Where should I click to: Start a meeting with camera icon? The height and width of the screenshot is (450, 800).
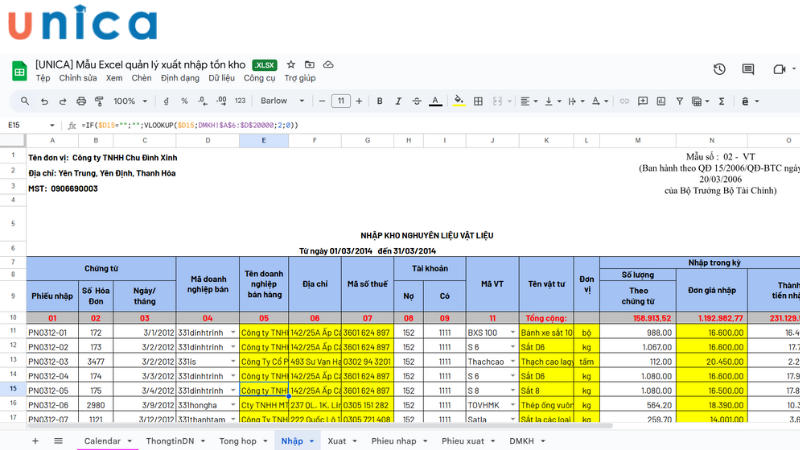[779, 69]
